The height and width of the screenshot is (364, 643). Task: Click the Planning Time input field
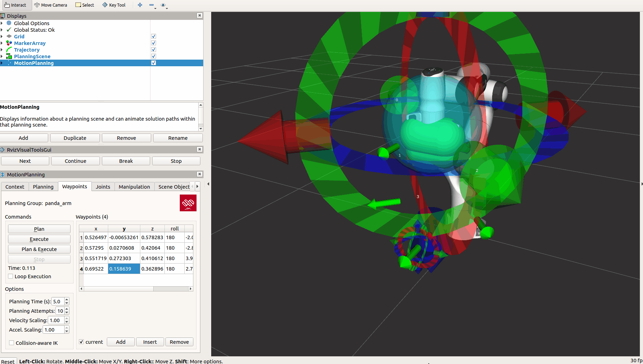click(x=58, y=301)
